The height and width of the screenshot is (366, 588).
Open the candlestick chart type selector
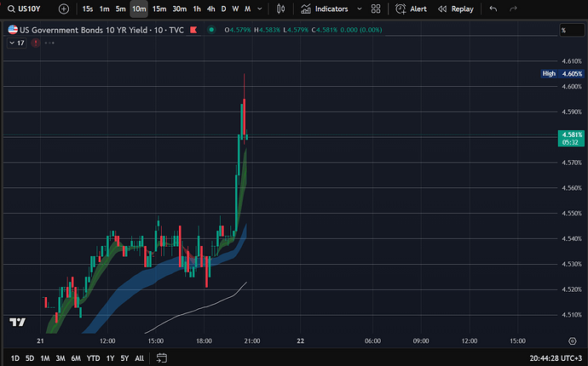[280, 9]
